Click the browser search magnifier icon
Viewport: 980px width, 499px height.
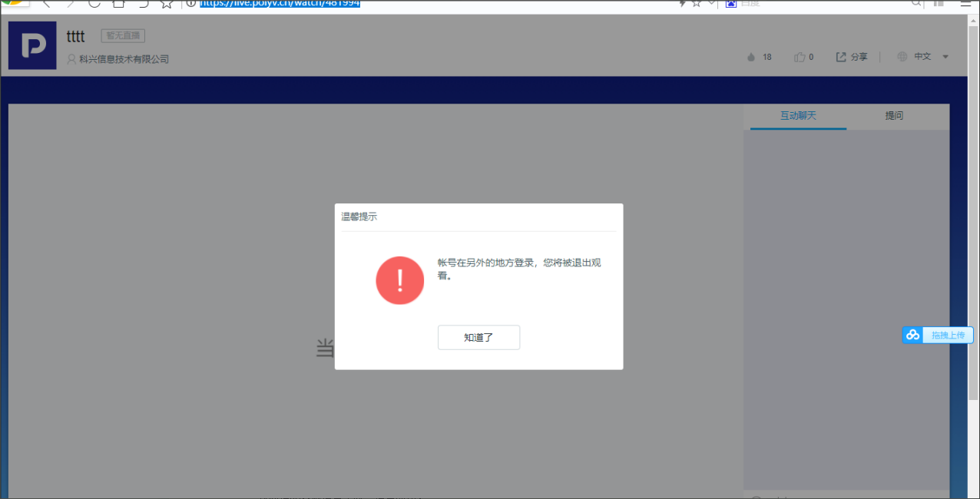[x=915, y=3]
